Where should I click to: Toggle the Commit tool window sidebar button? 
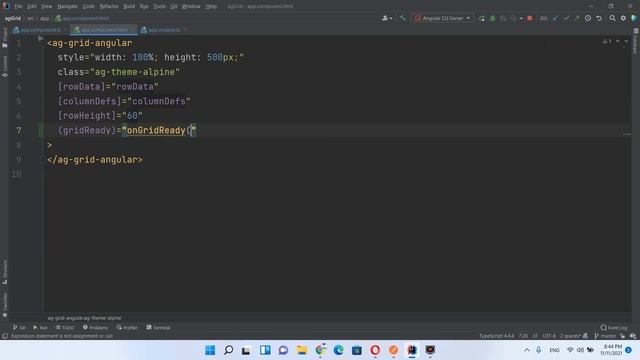(4, 67)
